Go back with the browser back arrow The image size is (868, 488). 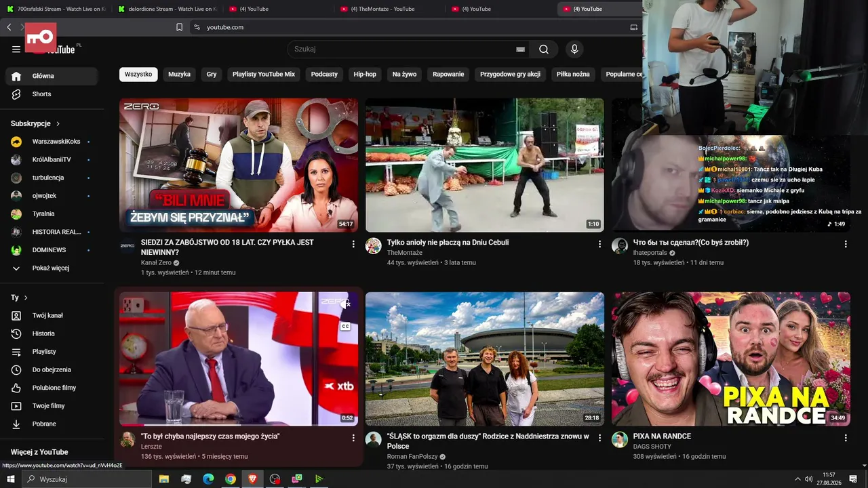tap(9, 27)
